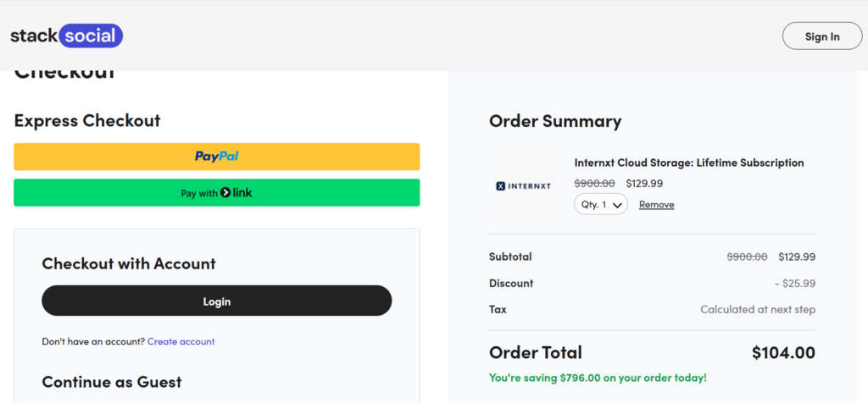The width and height of the screenshot is (868, 403).
Task: Click the black Login button
Action: tap(216, 301)
